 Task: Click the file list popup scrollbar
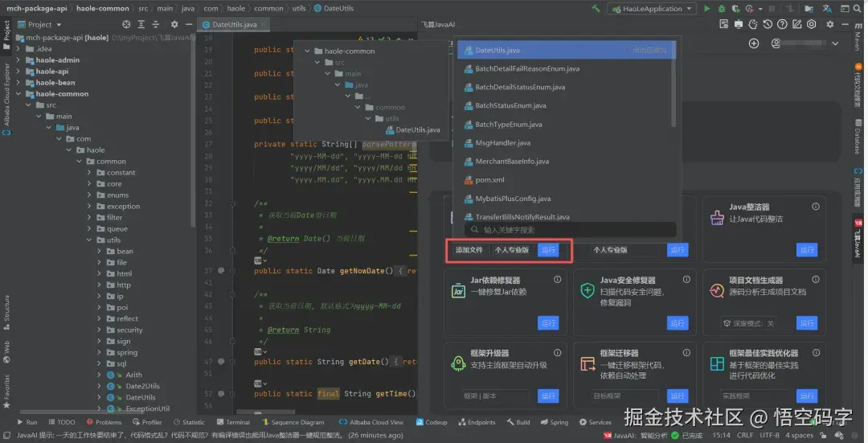click(674, 84)
